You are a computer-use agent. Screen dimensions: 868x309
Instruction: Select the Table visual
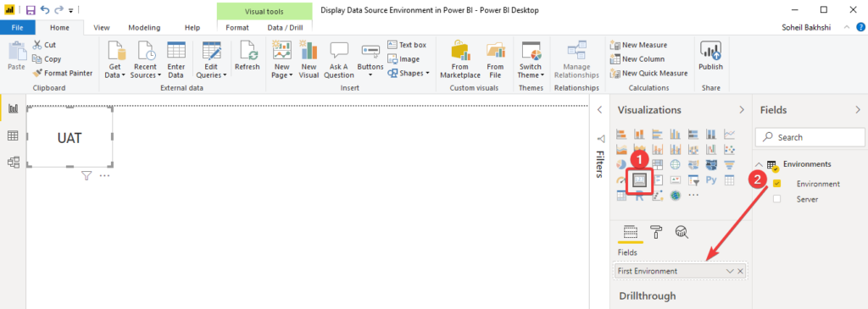(x=730, y=179)
